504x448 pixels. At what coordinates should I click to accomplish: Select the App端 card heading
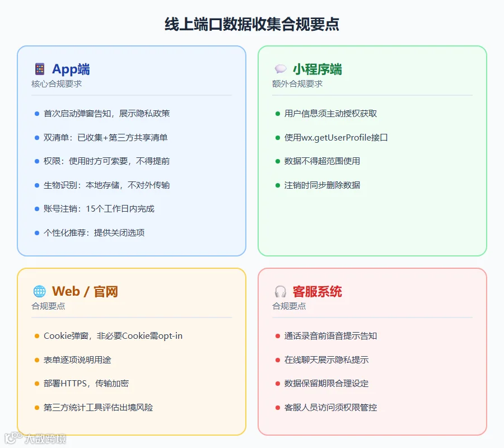point(71,69)
